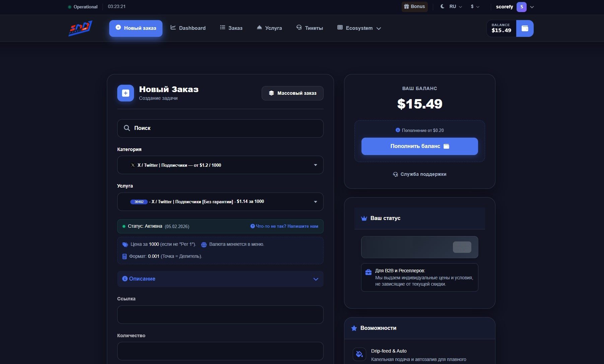The height and width of the screenshot is (364, 604).
Task: Click the Drip-feed & Auto icon
Action: 359,354
